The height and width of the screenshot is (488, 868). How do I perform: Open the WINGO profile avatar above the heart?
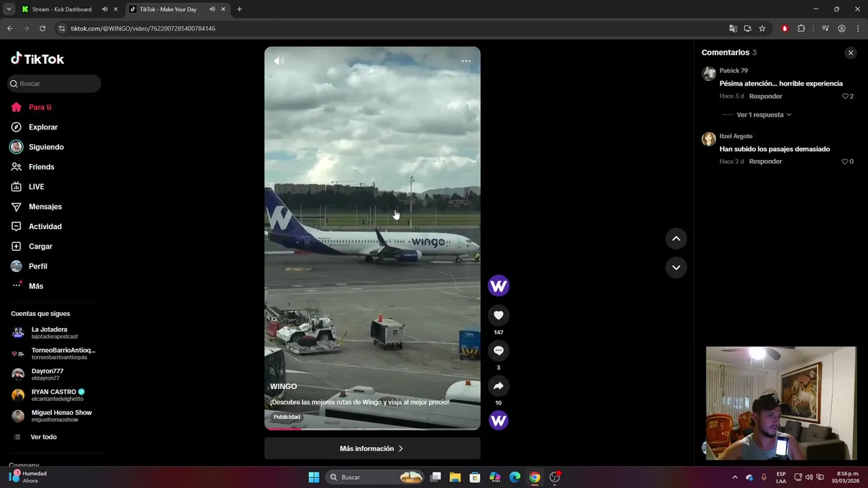(498, 286)
